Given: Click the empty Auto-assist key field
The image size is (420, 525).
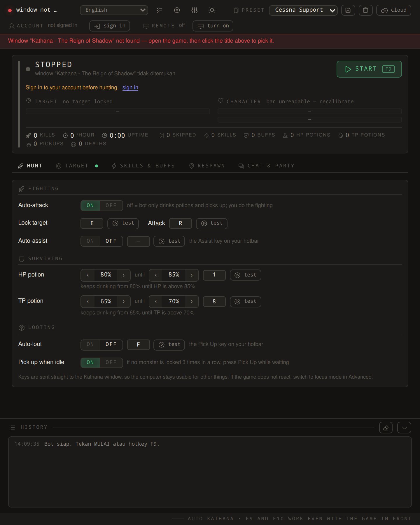Looking at the screenshot, I should pos(139,241).
